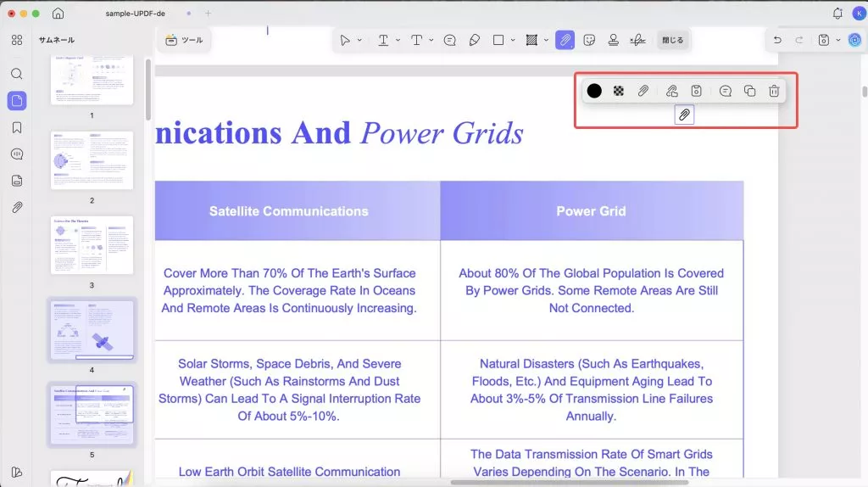The image size is (868, 487).
Task: Expand the underline tool dropdown arrow
Action: click(x=398, y=40)
